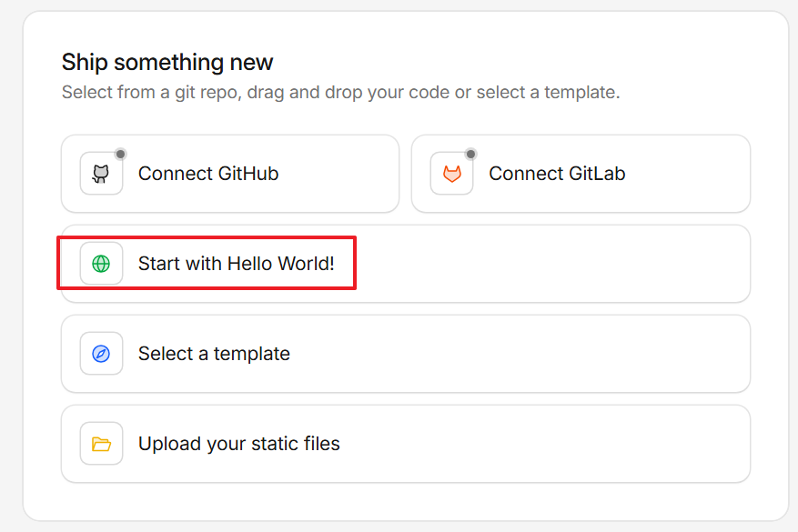Click the GitHub octocat icon
Image resolution: width=798 pixels, height=532 pixels.
101,173
